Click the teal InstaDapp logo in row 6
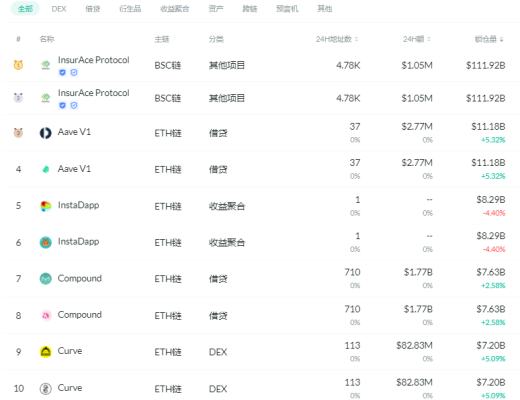The image size is (520, 400). coord(46,242)
